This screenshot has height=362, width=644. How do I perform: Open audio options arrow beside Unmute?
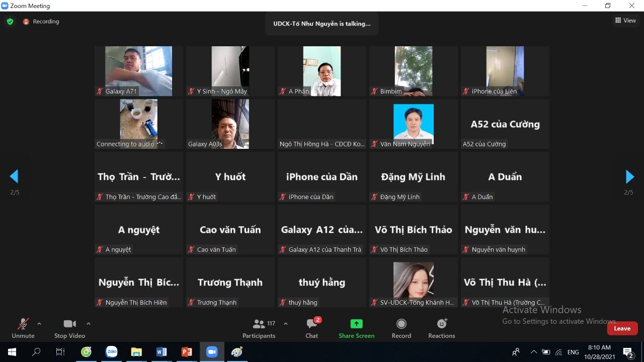tap(39, 323)
